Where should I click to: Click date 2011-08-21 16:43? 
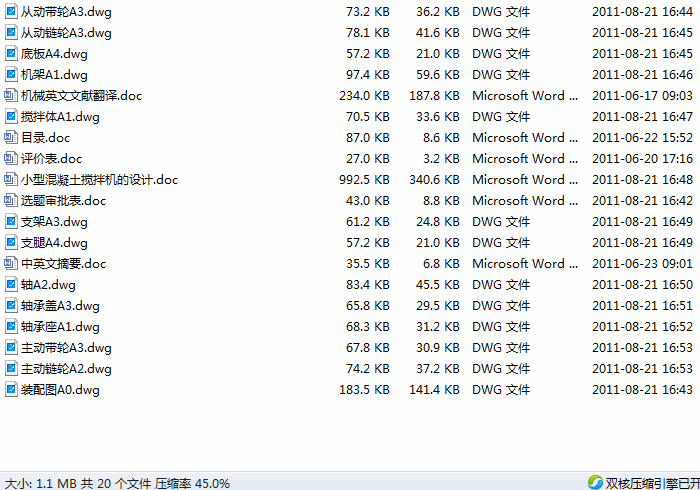(x=642, y=389)
